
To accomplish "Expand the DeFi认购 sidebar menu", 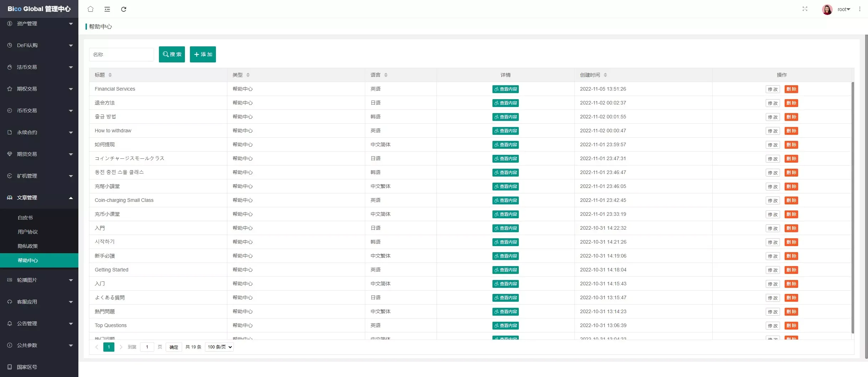I will (39, 45).
